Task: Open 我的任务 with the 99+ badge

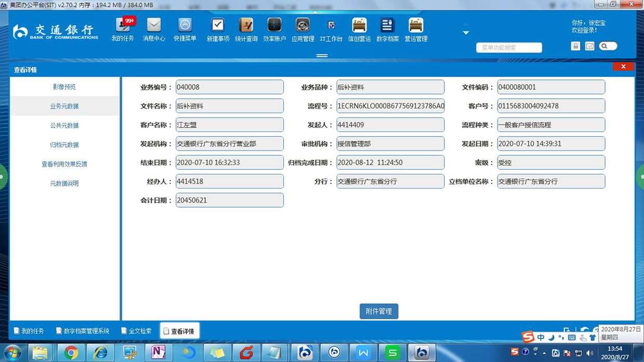Action: point(123,29)
